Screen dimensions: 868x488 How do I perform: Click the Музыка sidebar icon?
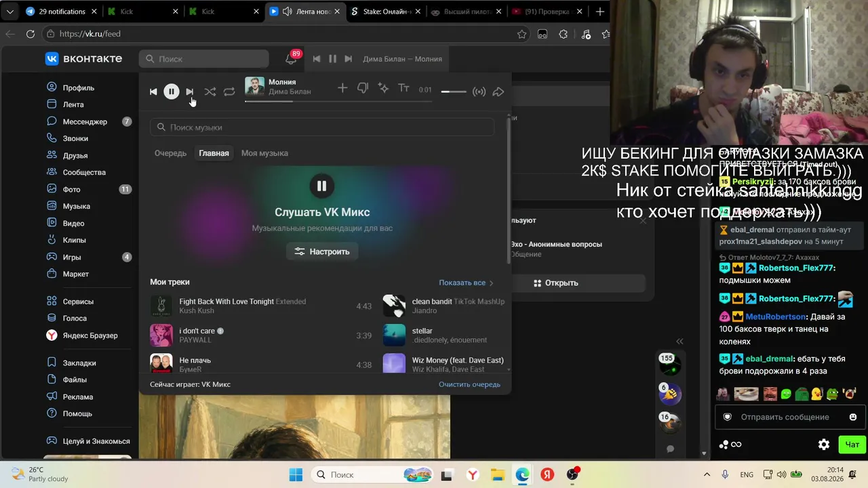[52, 206]
